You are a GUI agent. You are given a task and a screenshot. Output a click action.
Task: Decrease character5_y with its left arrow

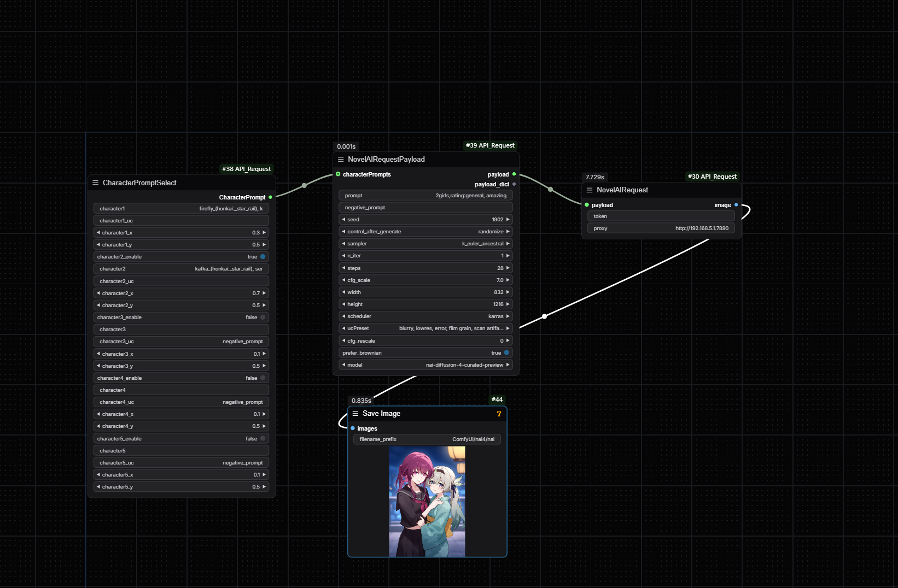(98, 487)
